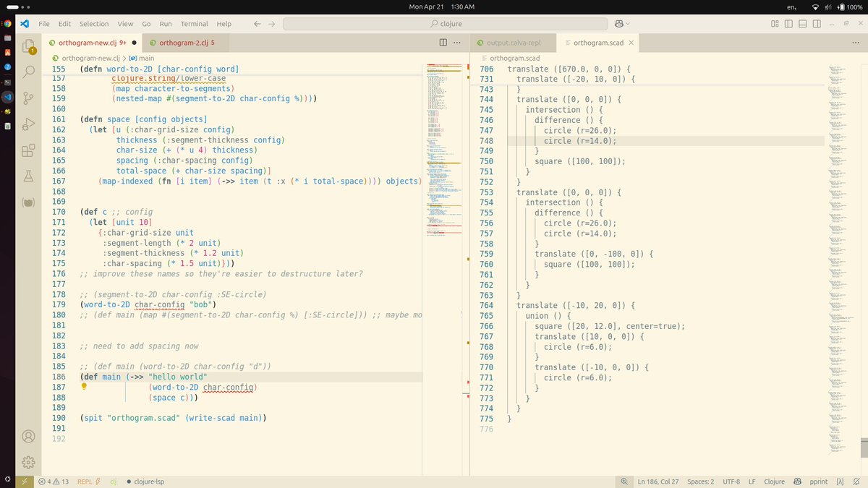Open the system clock Mon Apr 21
868x488 pixels.
click(441, 7)
